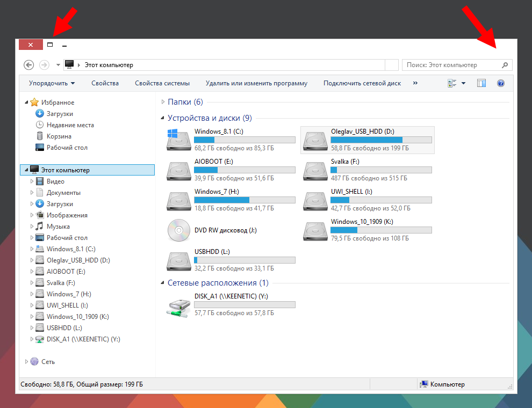Click '79,5 ГБ свободно из 108 ГБ' text
Viewport: 532px width, 408px height.
370,238
